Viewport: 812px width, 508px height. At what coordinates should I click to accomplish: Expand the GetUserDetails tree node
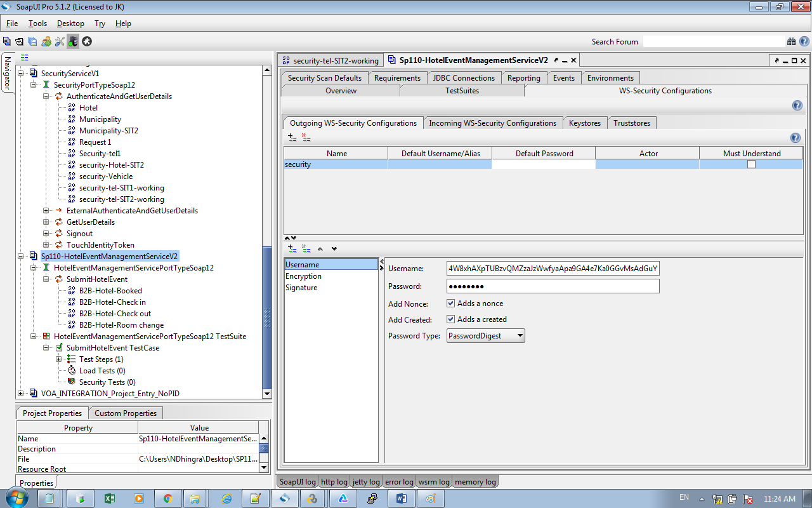pos(46,222)
